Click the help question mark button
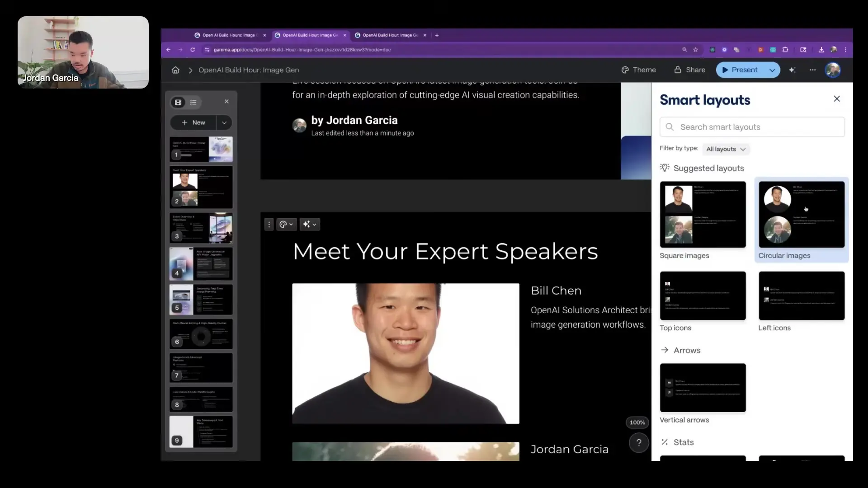Screen dimensions: 868x488 click(x=639, y=443)
